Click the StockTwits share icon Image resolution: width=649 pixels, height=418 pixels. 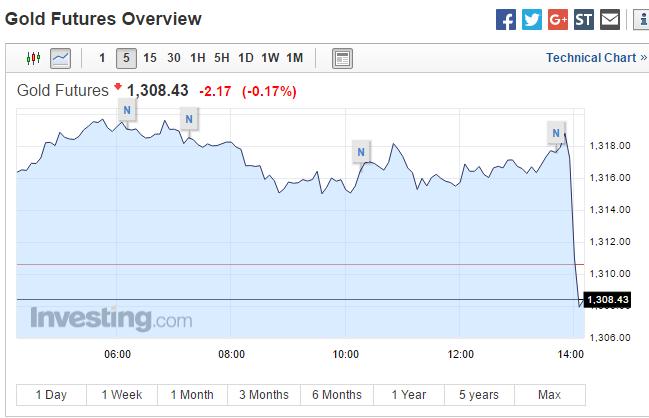(584, 19)
